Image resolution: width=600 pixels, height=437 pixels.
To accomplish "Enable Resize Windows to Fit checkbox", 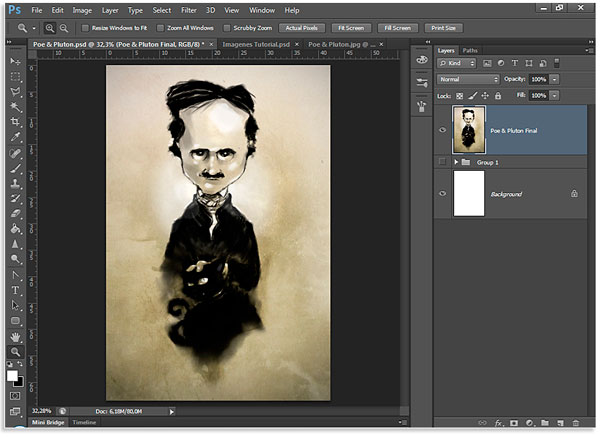I will click(x=85, y=28).
